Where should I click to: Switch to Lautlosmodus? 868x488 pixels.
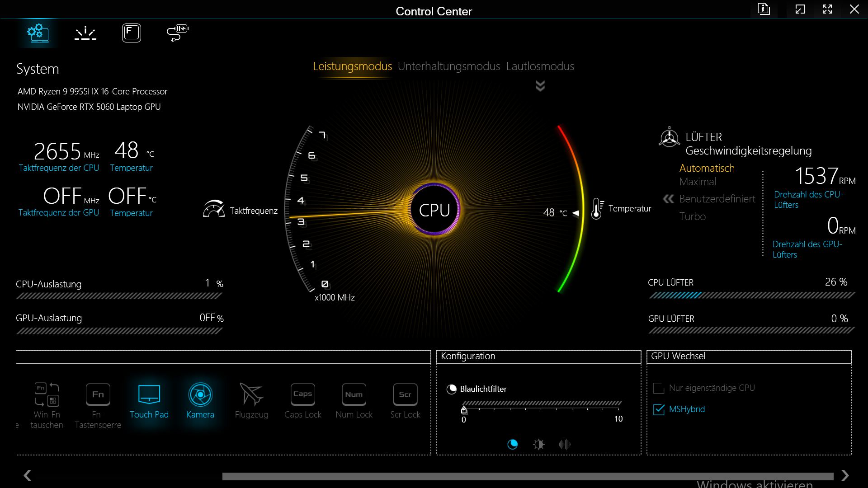(540, 66)
